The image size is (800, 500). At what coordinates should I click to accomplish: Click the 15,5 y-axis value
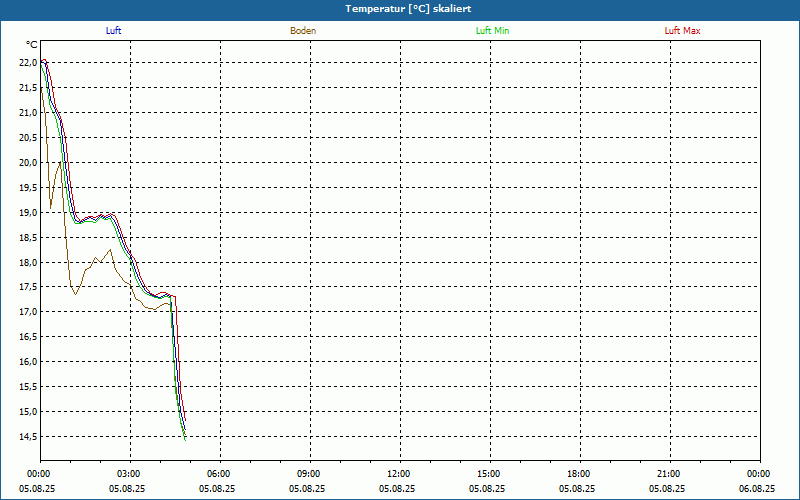pos(28,387)
